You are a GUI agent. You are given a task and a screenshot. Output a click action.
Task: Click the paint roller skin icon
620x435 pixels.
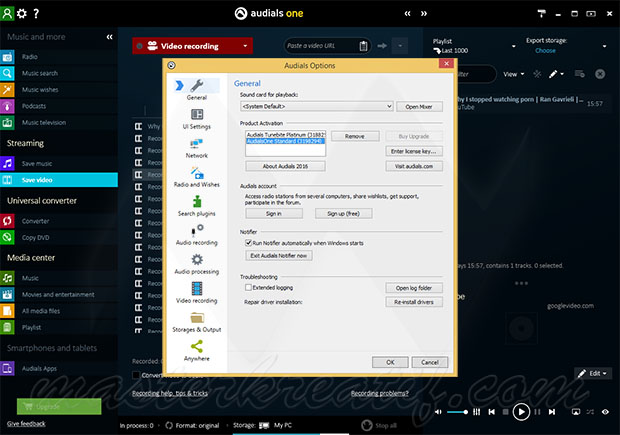(x=541, y=13)
